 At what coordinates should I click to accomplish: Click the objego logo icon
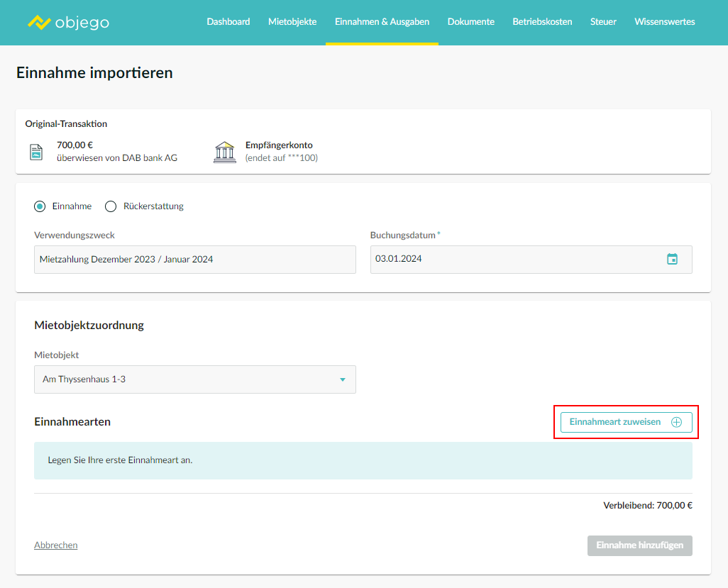click(x=40, y=22)
